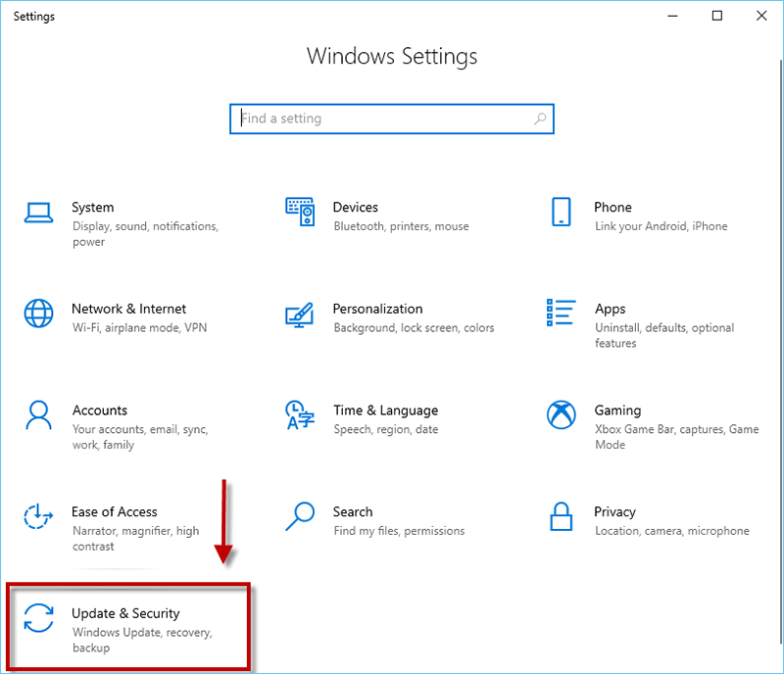The width and height of the screenshot is (784, 674).
Task: Click 'Your accounts, email, sync, work, family' text
Action: click(x=140, y=437)
